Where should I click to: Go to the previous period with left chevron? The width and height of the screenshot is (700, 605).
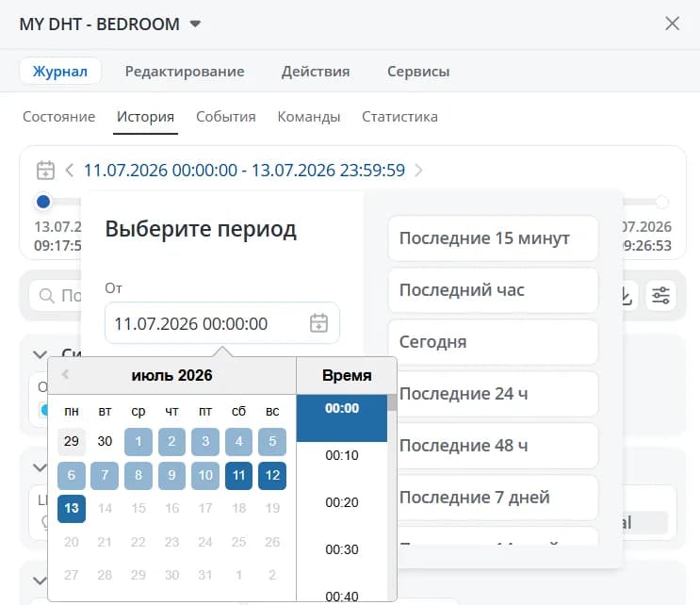coord(69,171)
